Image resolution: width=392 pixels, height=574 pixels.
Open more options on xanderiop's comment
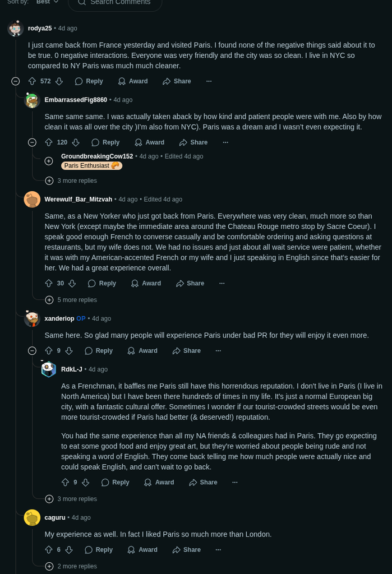point(218,351)
